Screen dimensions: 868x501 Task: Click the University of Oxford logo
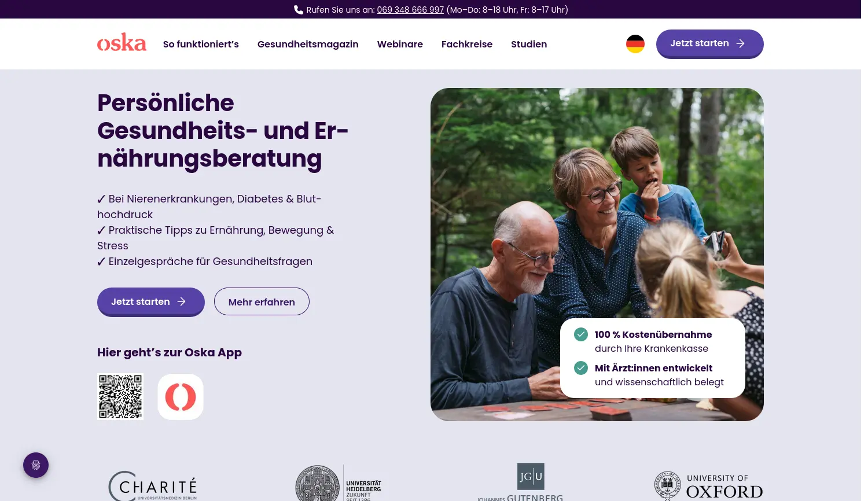coord(708,486)
